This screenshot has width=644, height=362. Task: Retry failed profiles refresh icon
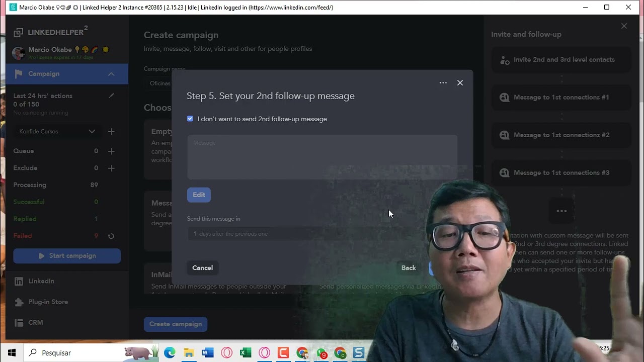[x=111, y=236]
